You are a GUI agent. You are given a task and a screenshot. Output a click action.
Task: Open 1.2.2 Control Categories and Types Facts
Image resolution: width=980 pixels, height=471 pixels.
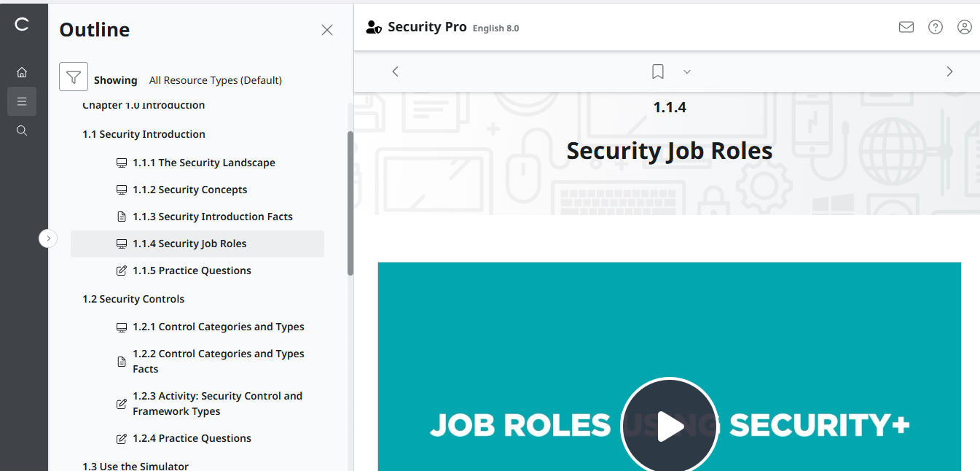[219, 360]
